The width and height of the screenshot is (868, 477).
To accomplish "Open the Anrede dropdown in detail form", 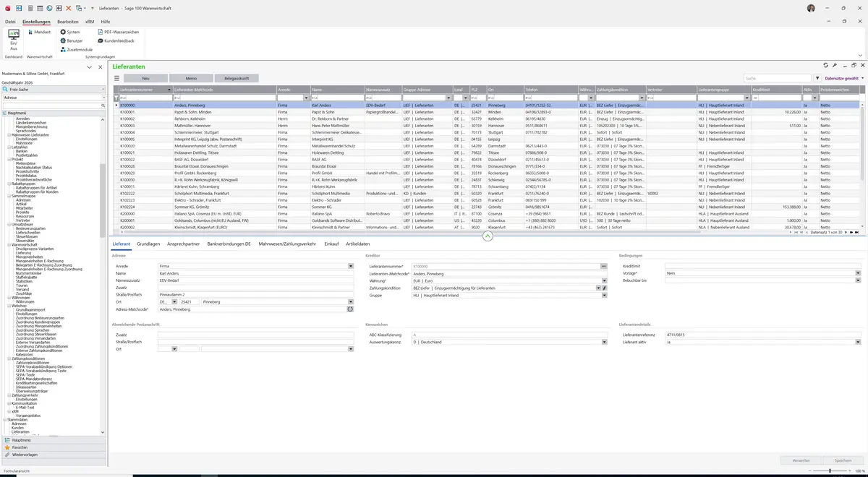I will click(352, 266).
